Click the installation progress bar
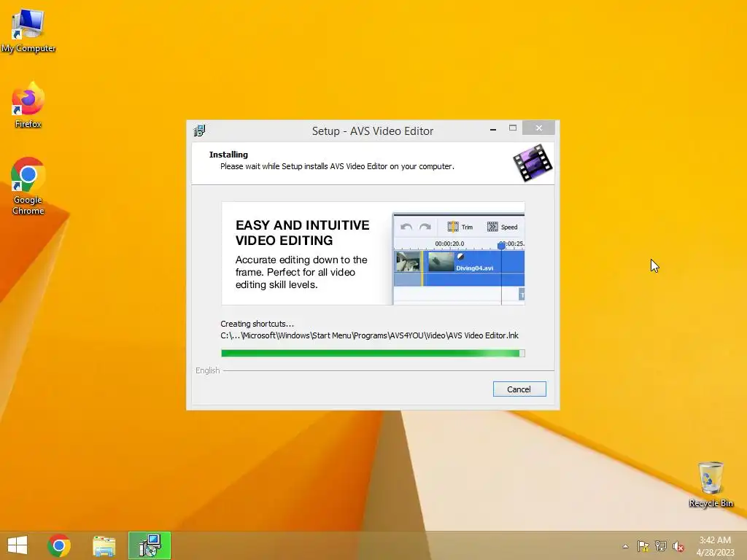Viewport: 747px width, 560px height. [373, 353]
